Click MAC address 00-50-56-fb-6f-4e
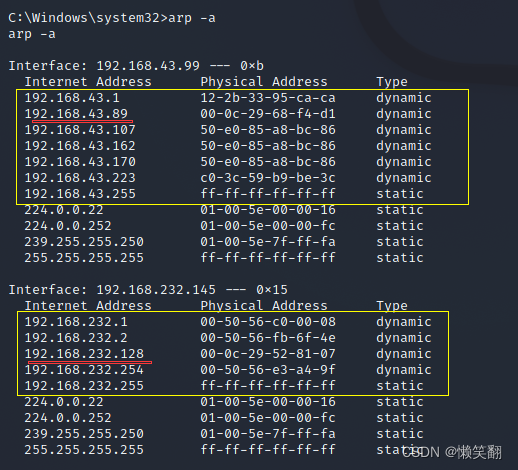 click(x=268, y=338)
